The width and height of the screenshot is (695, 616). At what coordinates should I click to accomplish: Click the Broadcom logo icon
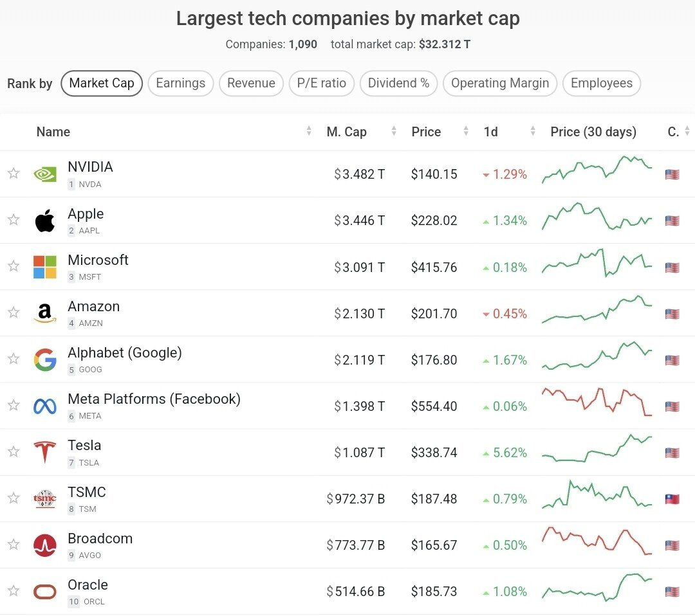click(x=45, y=545)
